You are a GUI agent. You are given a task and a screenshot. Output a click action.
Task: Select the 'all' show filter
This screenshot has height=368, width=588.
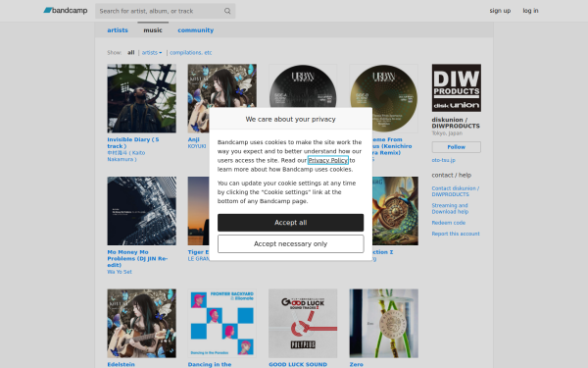tap(130, 53)
